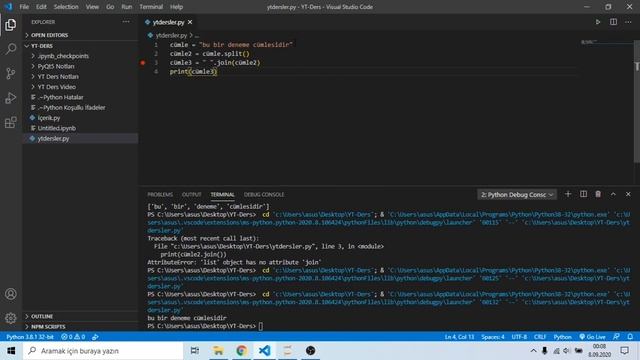Open editor More Actions ellipsis
The width and height of the screenshot is (640, 360).
[x=628, y=22]
